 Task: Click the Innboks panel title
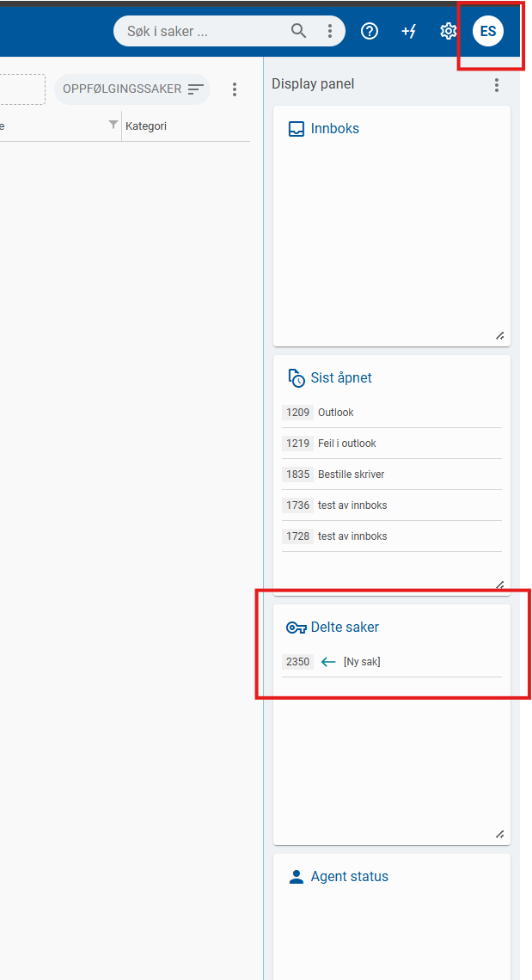click(334, 129)
